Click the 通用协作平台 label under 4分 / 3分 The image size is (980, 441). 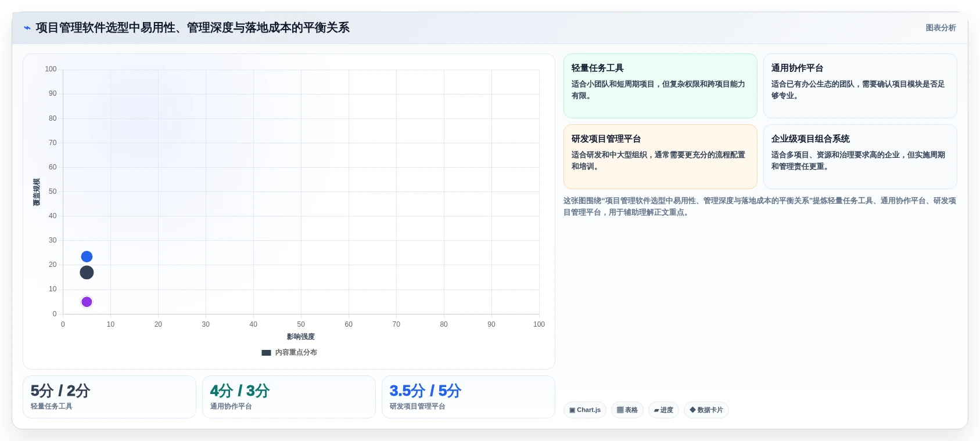pos(231,406)
